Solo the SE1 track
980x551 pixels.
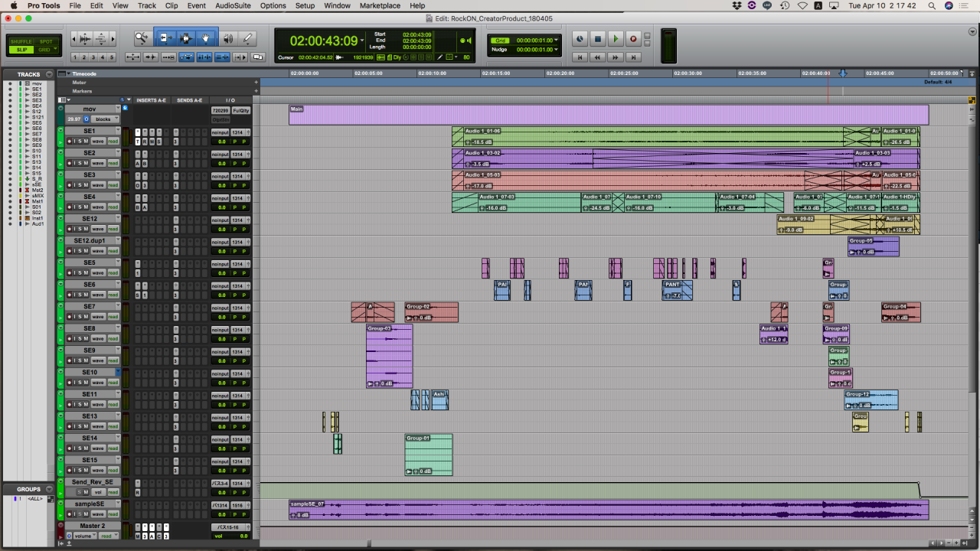[78, 142]
